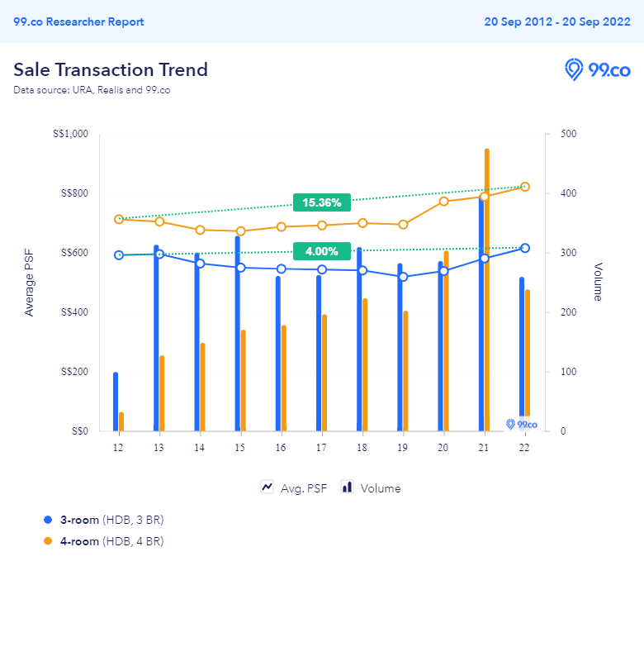Click the Volume bar chart icon
This screenshot has height=661, width=644.
[x=347, y=487]
